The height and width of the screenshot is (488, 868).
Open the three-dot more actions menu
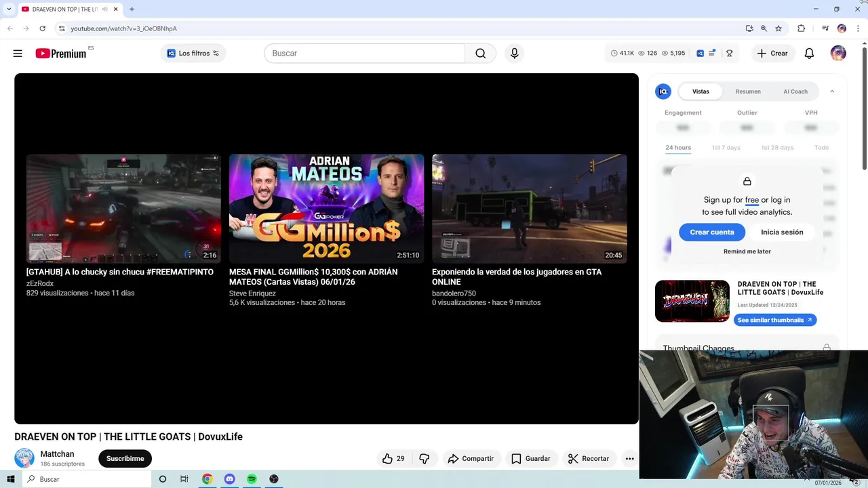(629, 459)
